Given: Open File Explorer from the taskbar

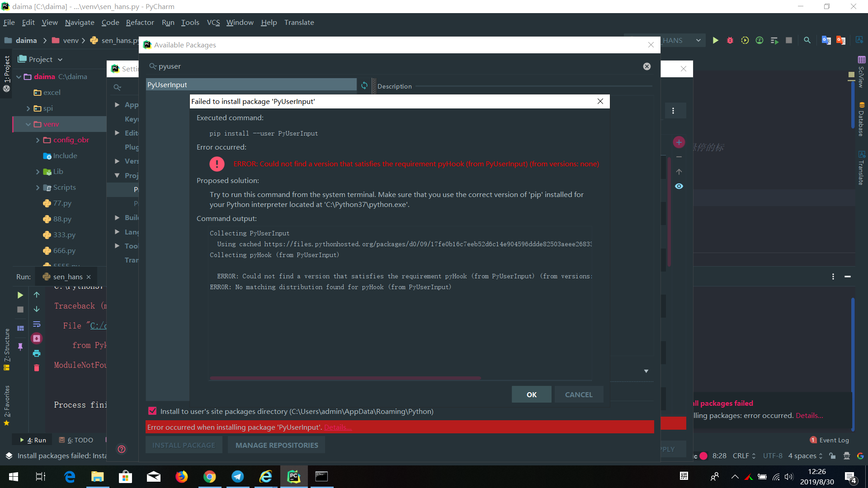Looking at the screenshot, I should coord(97,477).
